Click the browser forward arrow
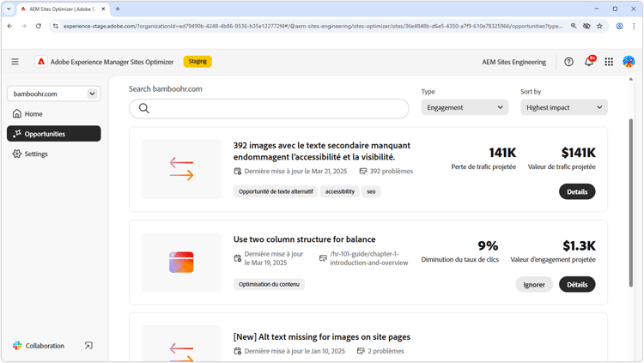This screenshot has width=644, height=363. (x=24, y=26)
